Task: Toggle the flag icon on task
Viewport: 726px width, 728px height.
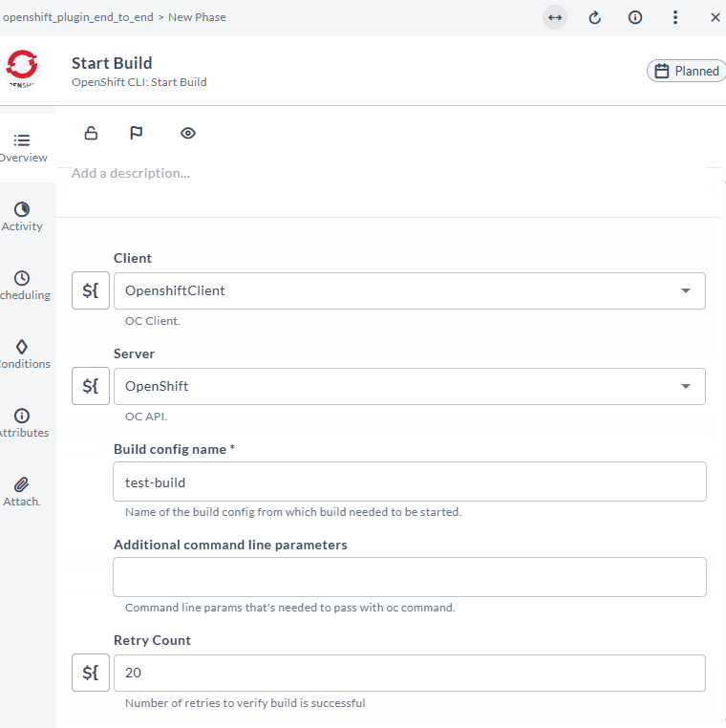Action: point(136,133)
